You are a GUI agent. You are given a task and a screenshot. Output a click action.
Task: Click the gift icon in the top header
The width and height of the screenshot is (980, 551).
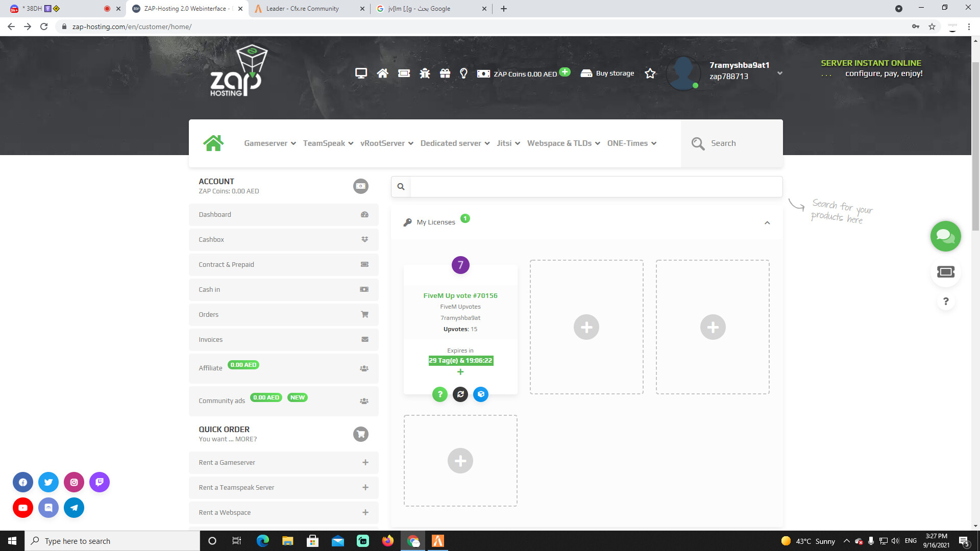[444, 73]
